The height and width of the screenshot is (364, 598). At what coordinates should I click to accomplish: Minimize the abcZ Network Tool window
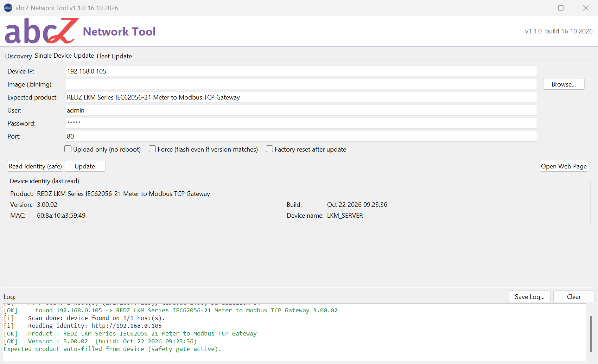(536, 8)
